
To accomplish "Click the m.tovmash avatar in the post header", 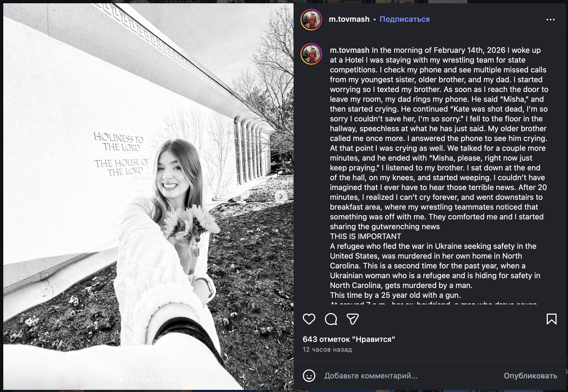I will pyautogui.click(x=311, y=20).
